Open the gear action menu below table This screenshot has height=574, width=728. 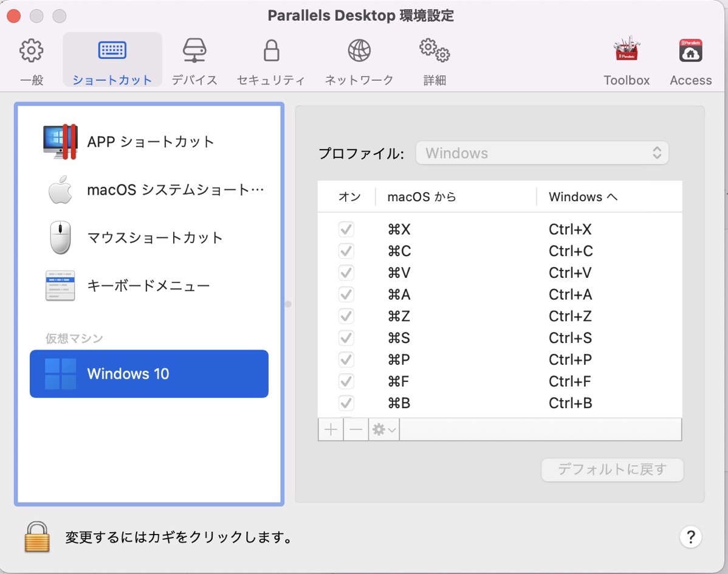tap(384, 429)
